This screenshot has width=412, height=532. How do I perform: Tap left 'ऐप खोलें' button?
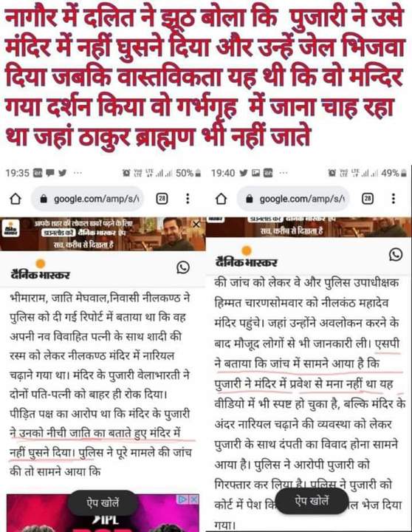(x=103, y=502)
